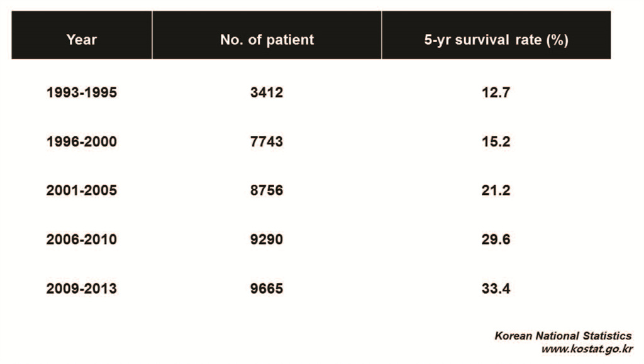The height and width of the screenshot is (364, 644).
Task: Click the 2006-2010 year cell
Action: (x=82, y=240)
